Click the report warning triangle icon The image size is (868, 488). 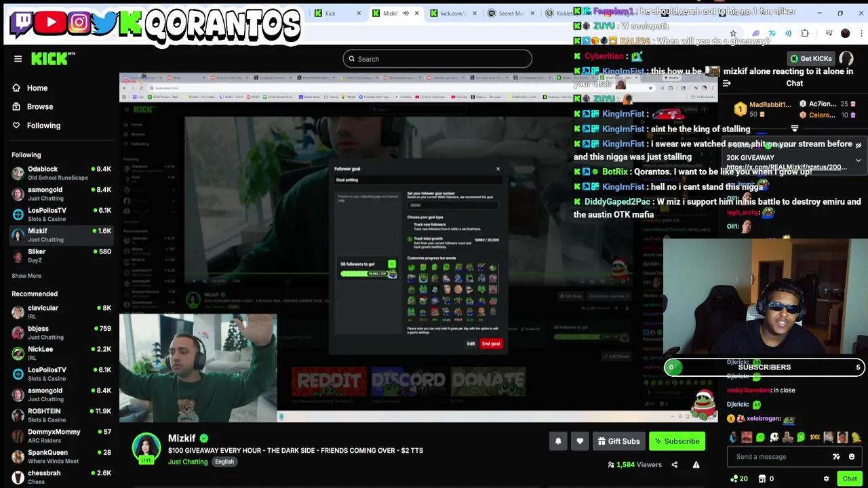click(696, 465)
